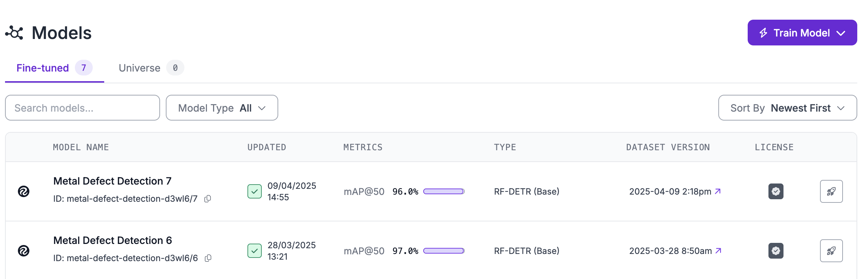This screenshot has height=279, width=868.
Task: Open the Metal Defect Detection 6 model name
Action: point(112,240)
